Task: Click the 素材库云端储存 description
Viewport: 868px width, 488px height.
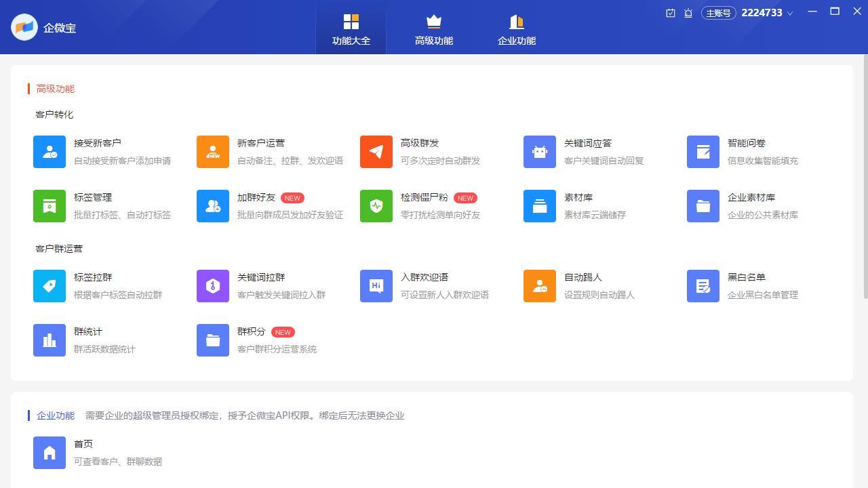Action: point(595,215)
